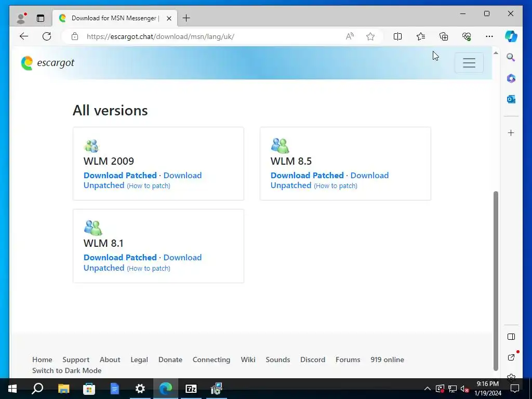Download Patched WLM 8.1
Viewport: 532px width, 399px height.
tap(120, 258)
